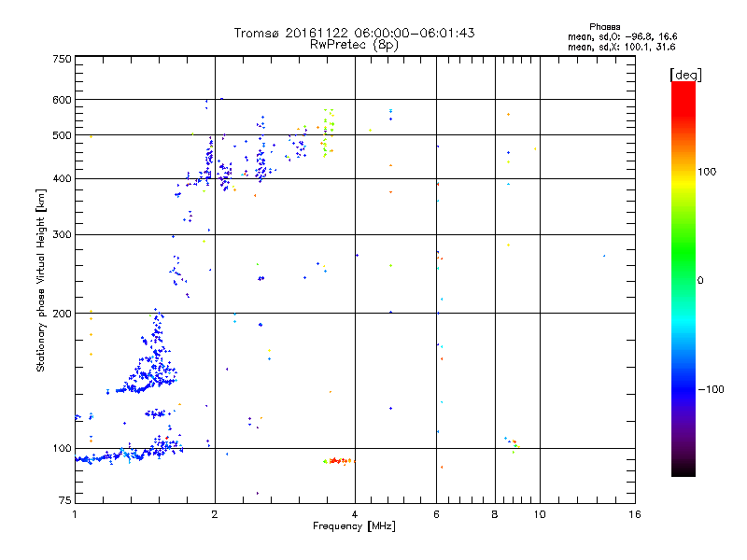
Task: Pick the green zone of the phase colorbar
Action: [x=684, y=252]
